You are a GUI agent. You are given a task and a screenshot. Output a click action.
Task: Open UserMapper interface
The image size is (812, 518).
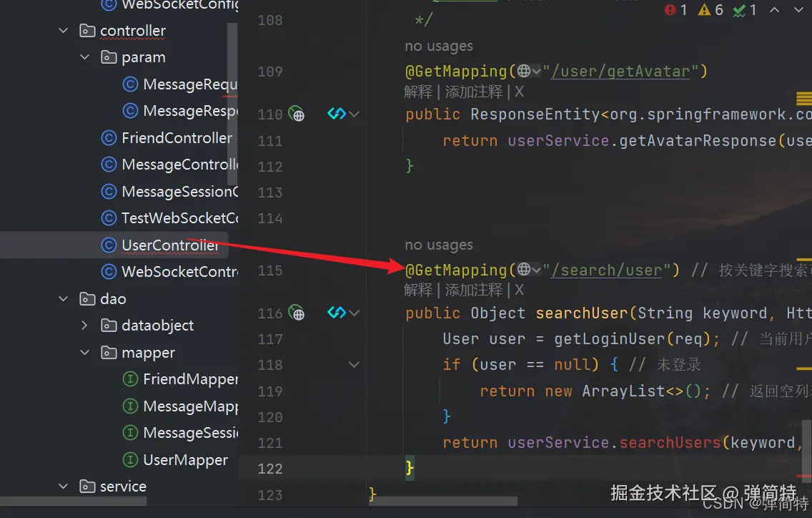click(x=185, y=460)
